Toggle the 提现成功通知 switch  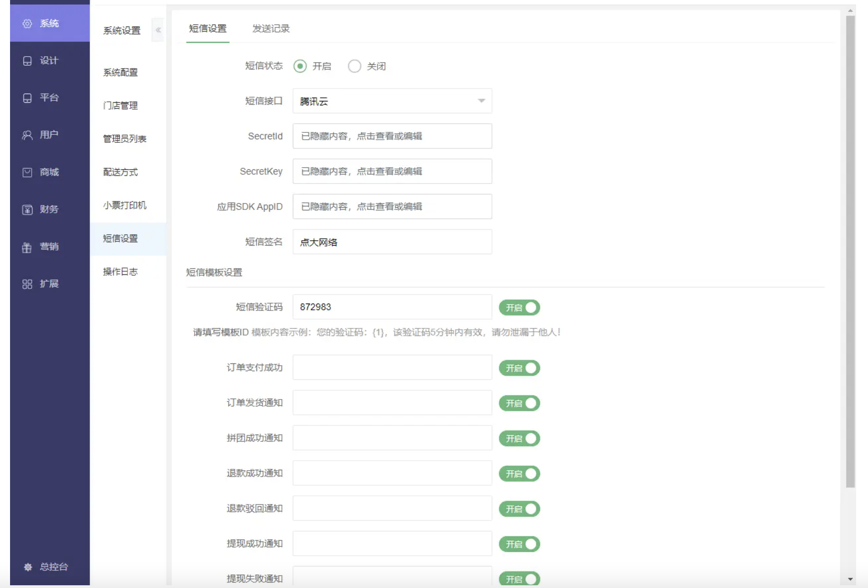coord(519,544)
